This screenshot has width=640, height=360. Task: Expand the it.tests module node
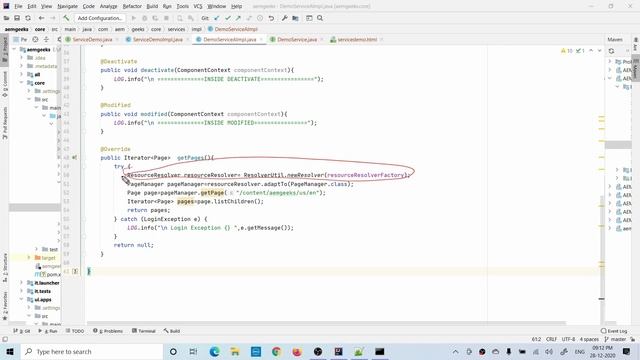point(22,291)
